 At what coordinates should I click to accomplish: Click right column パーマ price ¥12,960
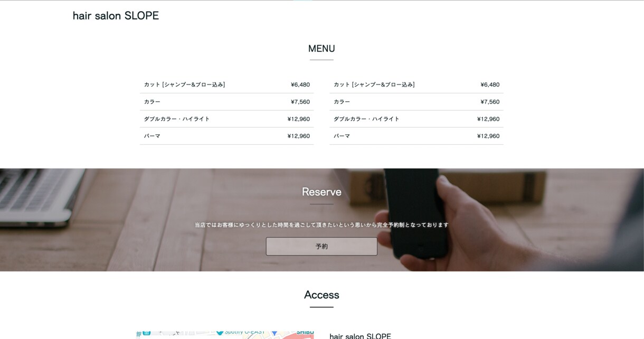point(488,136)
